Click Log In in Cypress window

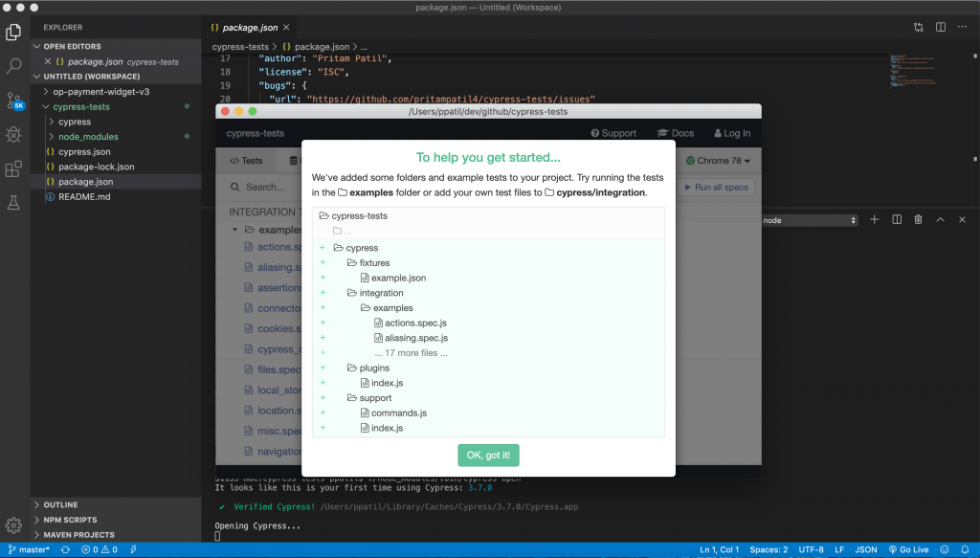tap(732, 133)
